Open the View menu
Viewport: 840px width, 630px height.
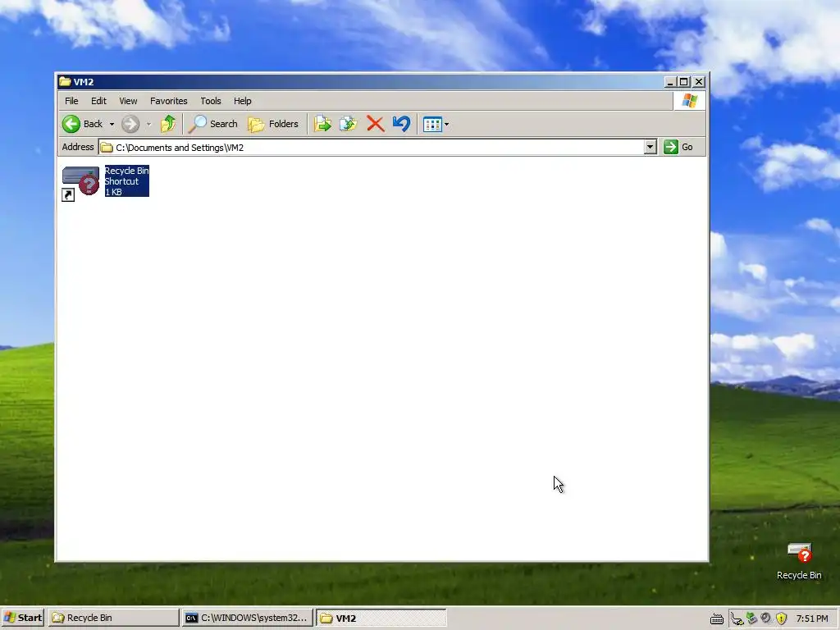pos(128,101)
